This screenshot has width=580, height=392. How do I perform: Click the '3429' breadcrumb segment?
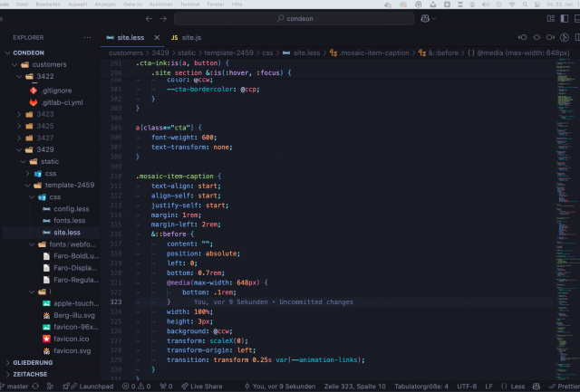click(x=160, y=53)
